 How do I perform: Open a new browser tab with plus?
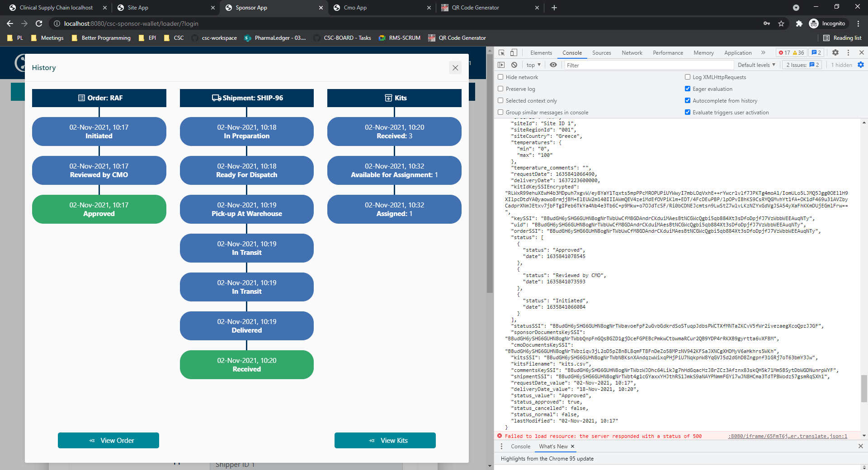tap(554, 8)
